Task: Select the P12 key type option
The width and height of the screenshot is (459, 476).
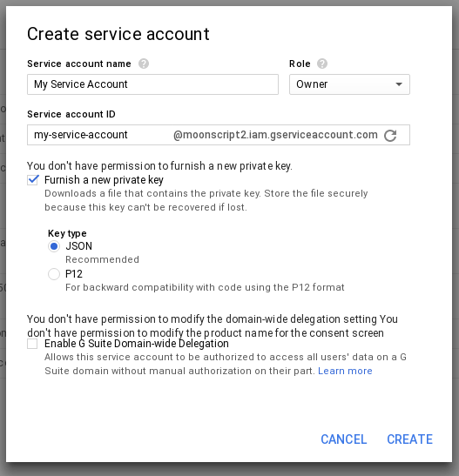Action: [x=54, y=274]
